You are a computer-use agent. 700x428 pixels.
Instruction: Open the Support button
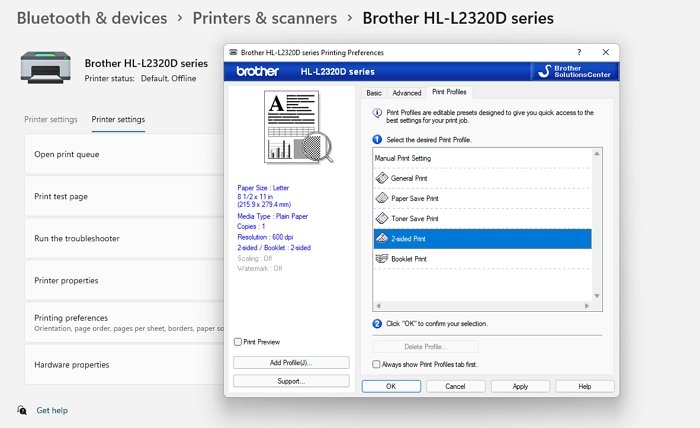click(x=291, y=381)
